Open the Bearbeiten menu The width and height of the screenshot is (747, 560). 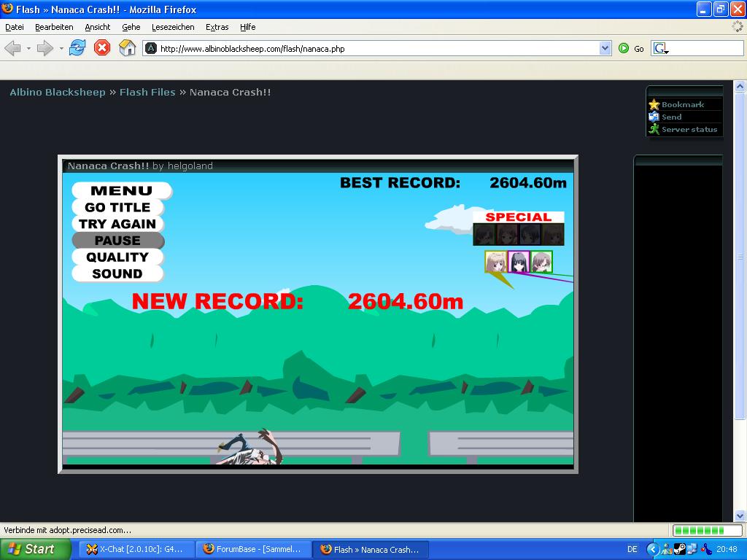(54, 27)
